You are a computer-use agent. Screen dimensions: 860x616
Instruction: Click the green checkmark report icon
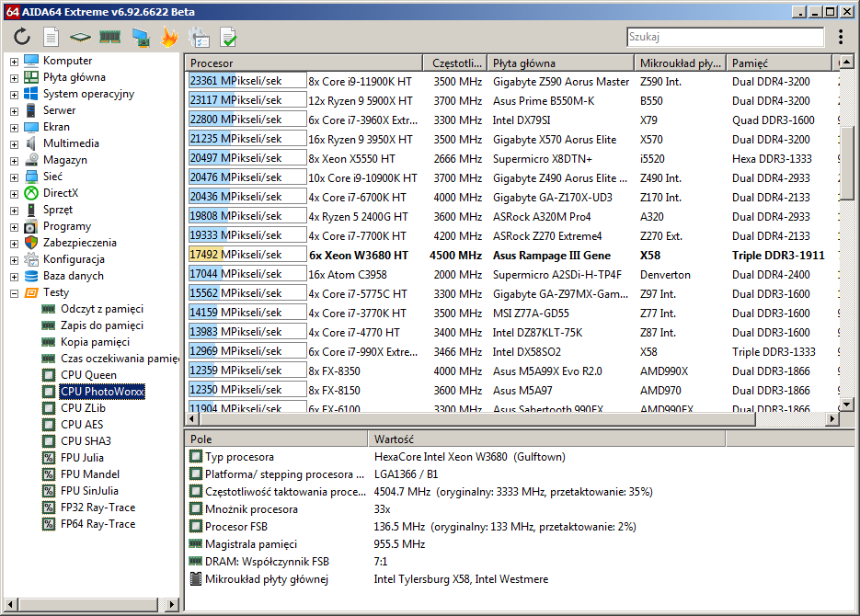(x=228, y=37)
